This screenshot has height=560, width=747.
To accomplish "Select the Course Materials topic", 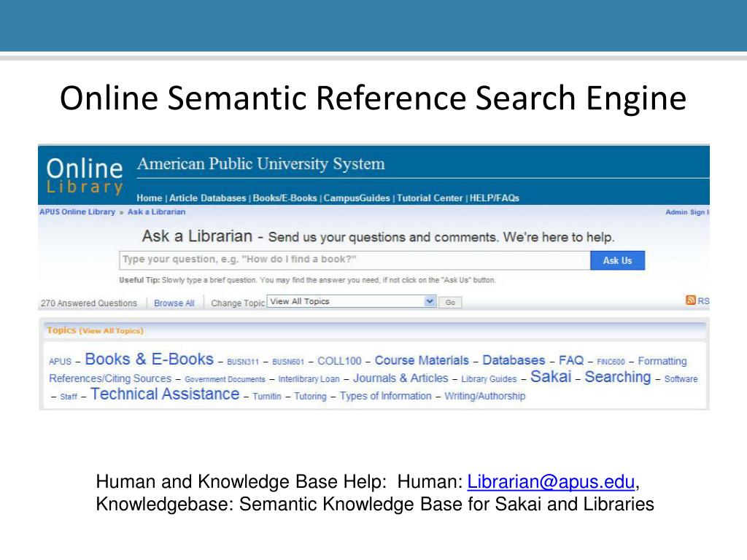I will 422,360.
